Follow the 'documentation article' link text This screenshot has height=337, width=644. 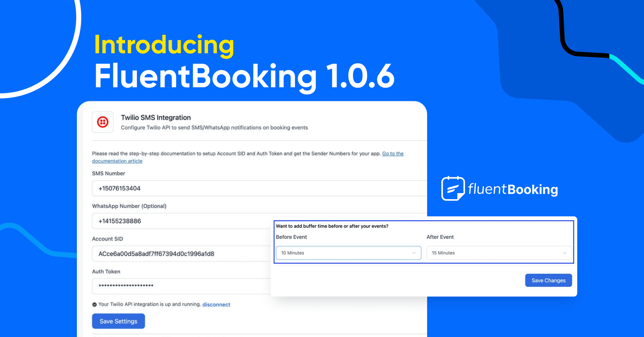[117, 161]
